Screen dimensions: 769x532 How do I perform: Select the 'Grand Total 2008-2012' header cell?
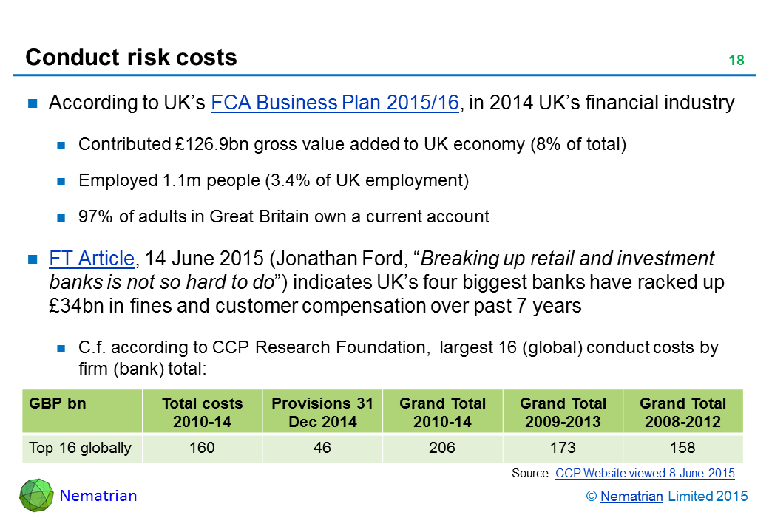682,412
